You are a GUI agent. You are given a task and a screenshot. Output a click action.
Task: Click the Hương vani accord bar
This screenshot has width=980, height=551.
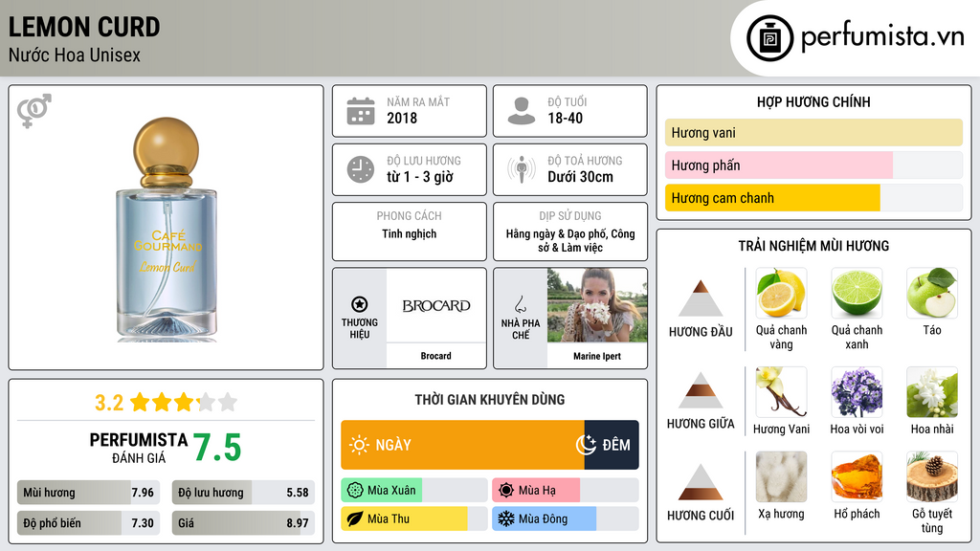click(x=813, y=132)
